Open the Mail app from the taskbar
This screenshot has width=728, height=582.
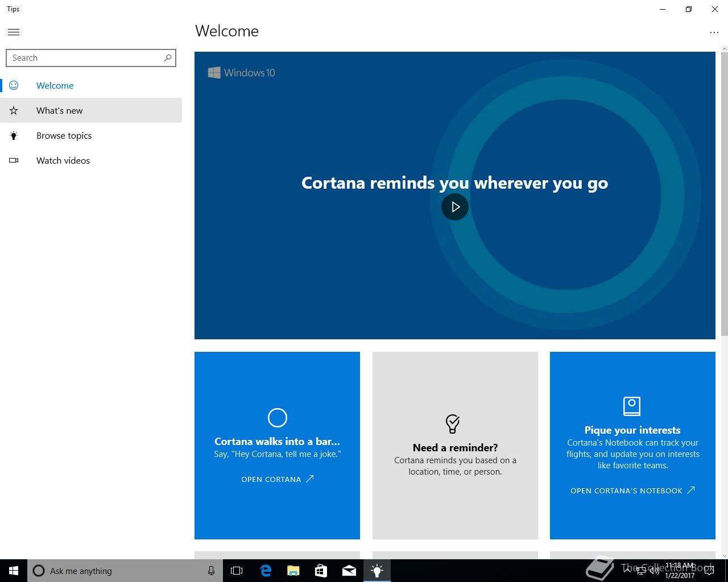[x=349, y=571]
